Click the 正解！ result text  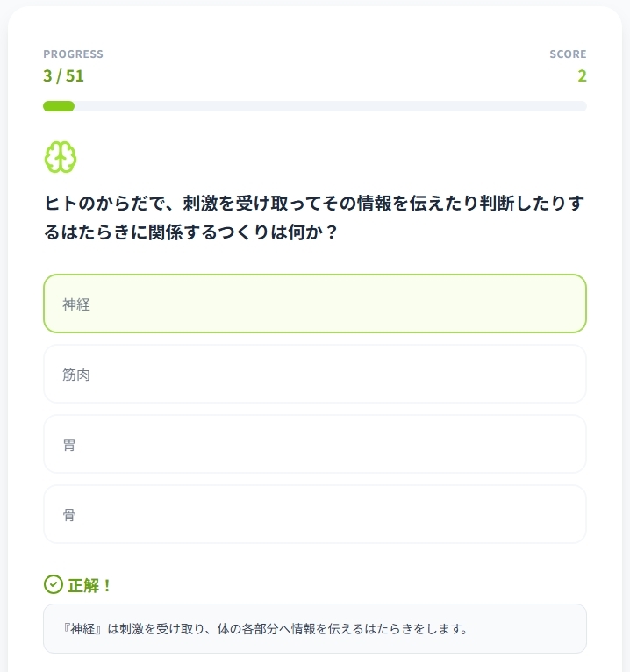coord(90,585)
